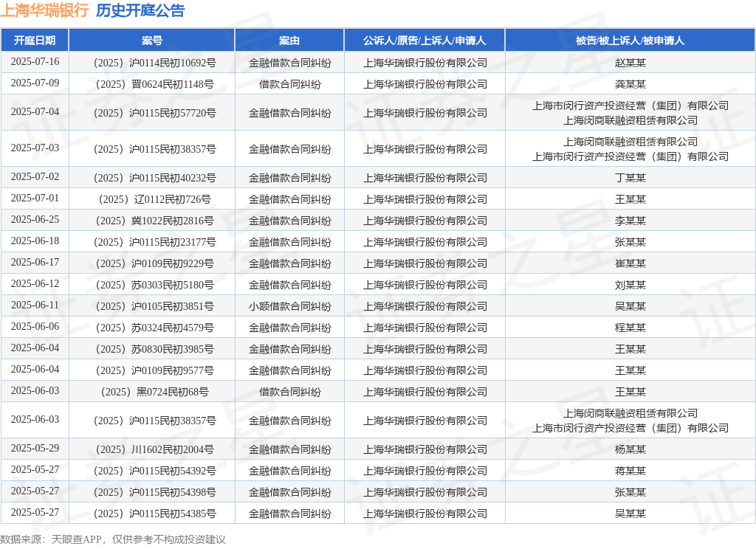The width and height of the screenshot is (756, 546).
Task: Click defendant 蒋某某
Action: (630, 471)
